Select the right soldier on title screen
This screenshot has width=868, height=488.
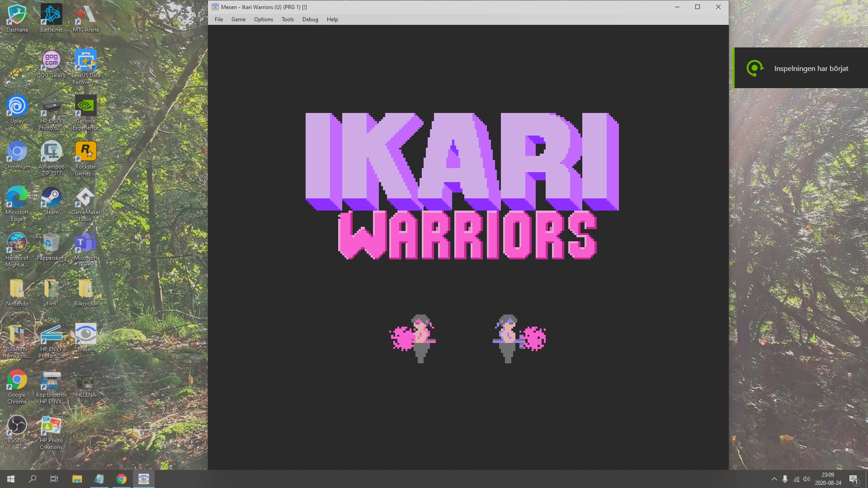[x=519, y=339]
